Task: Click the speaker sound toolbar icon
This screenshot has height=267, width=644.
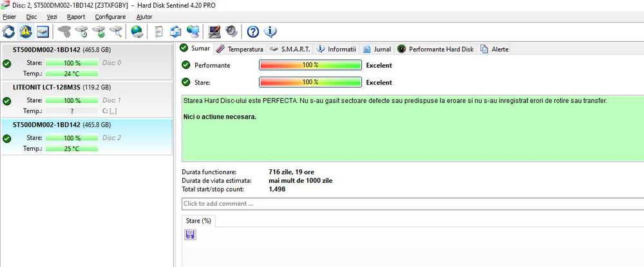Action: [x=232, y=31]
